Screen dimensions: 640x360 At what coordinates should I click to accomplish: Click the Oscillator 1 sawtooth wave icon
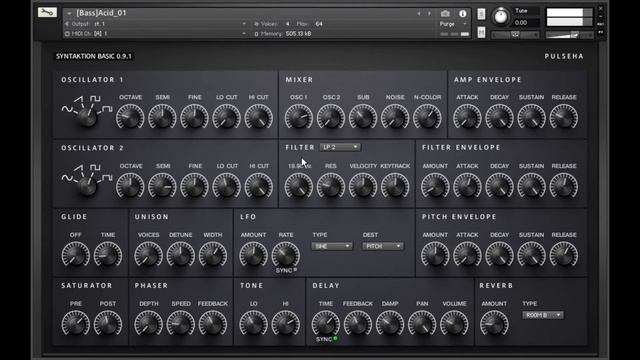[79, 99]
